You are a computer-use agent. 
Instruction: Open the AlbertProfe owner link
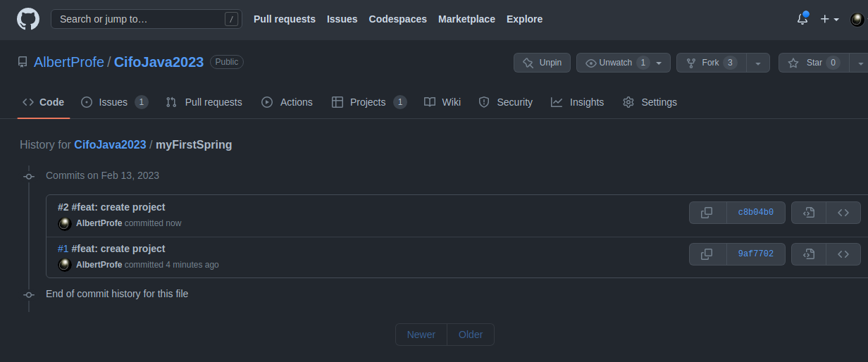[69, 62]
